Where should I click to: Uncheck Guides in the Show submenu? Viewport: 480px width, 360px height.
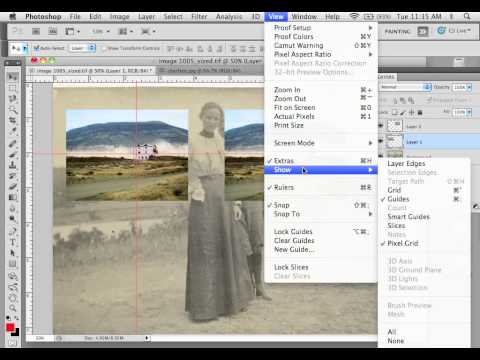(x=424, y=199)
